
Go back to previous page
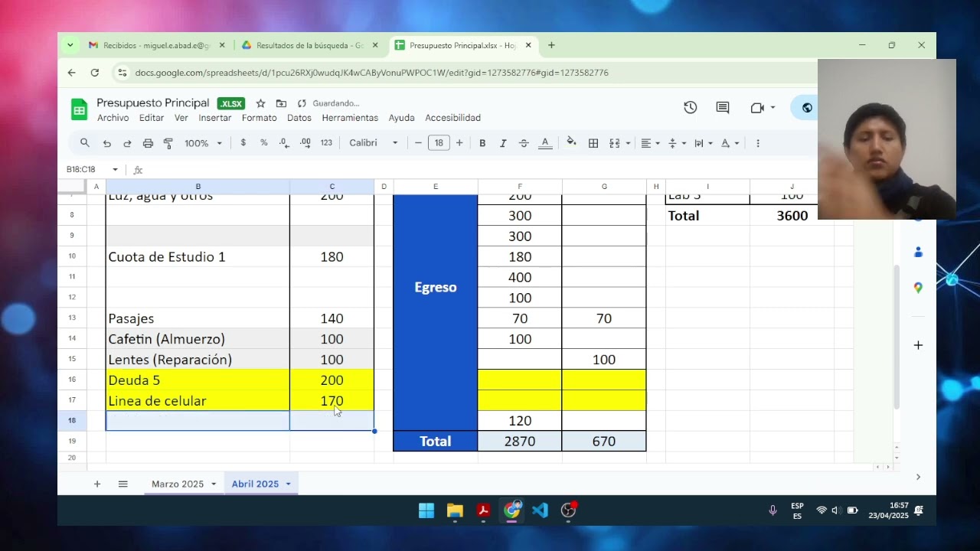click(x=71, y=73)
